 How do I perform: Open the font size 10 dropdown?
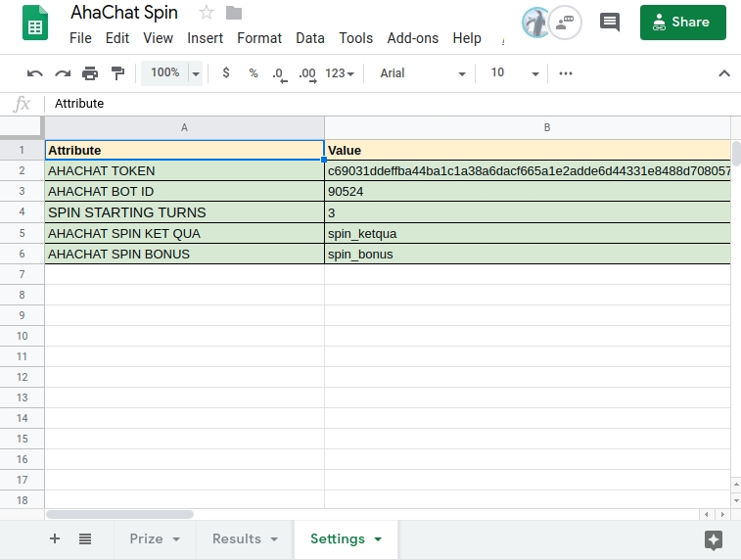(x=515, y=73)
